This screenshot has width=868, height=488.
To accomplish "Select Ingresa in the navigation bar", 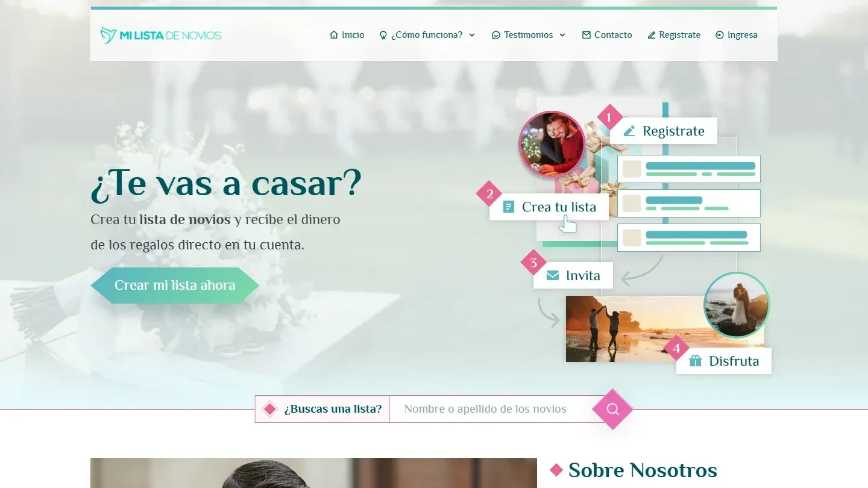I will tap(737, 35).
